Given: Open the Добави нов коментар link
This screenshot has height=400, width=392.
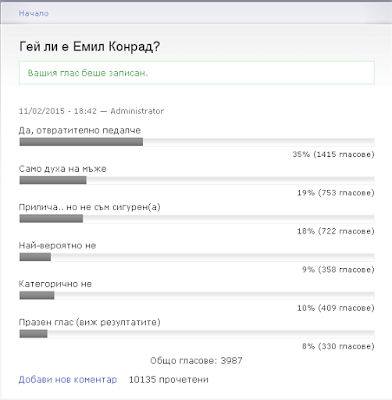Looking at the screenshot, I should pyautogui.click(x=68, y=380).
